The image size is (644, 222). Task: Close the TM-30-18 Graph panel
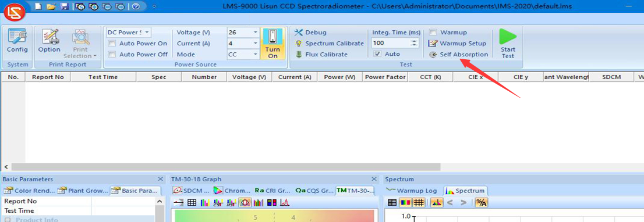(x=374, y=179)
